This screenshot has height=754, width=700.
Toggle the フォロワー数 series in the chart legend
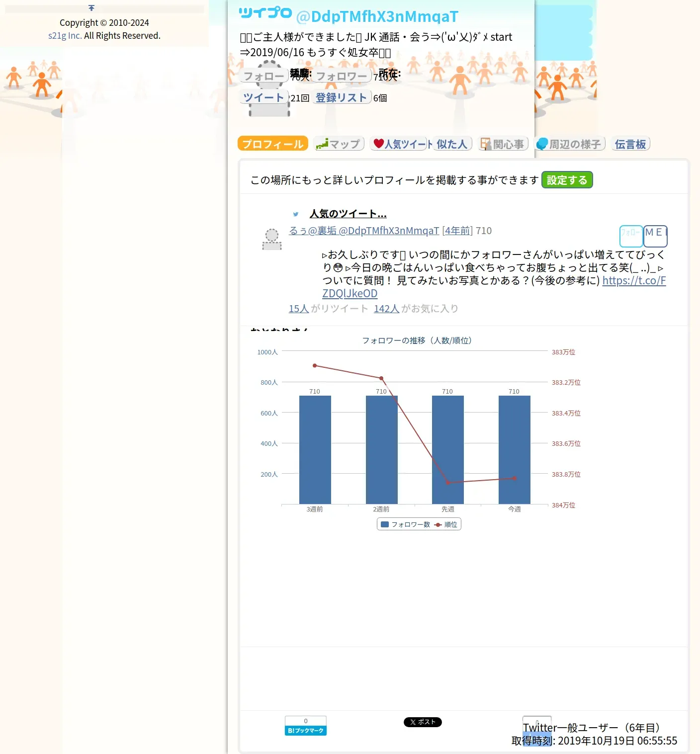tap(406, 524)
